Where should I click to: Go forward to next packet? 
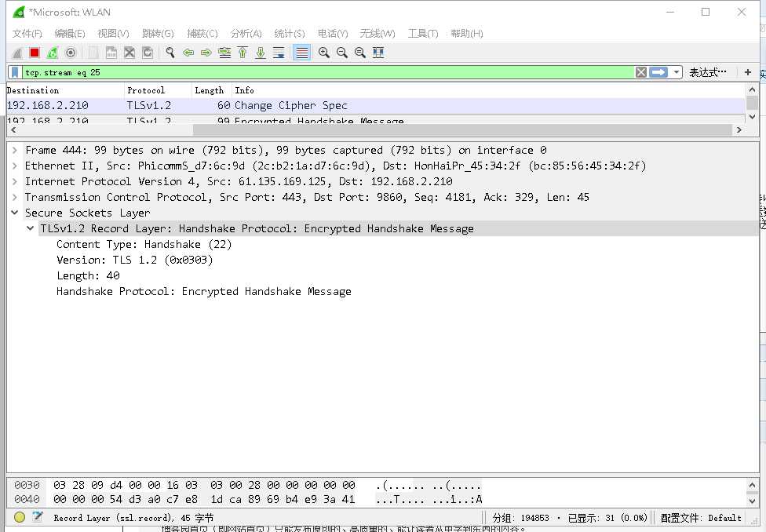[206, 53]
